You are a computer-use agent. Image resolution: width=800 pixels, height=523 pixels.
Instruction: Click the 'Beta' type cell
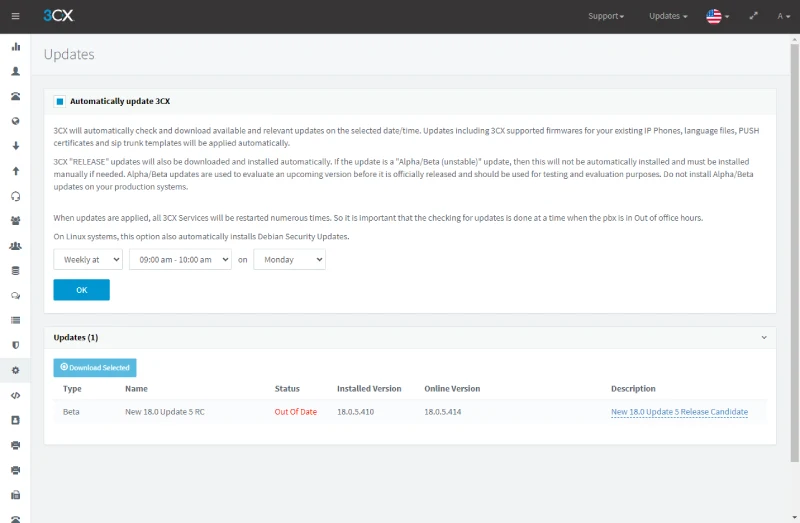point(71,412)
